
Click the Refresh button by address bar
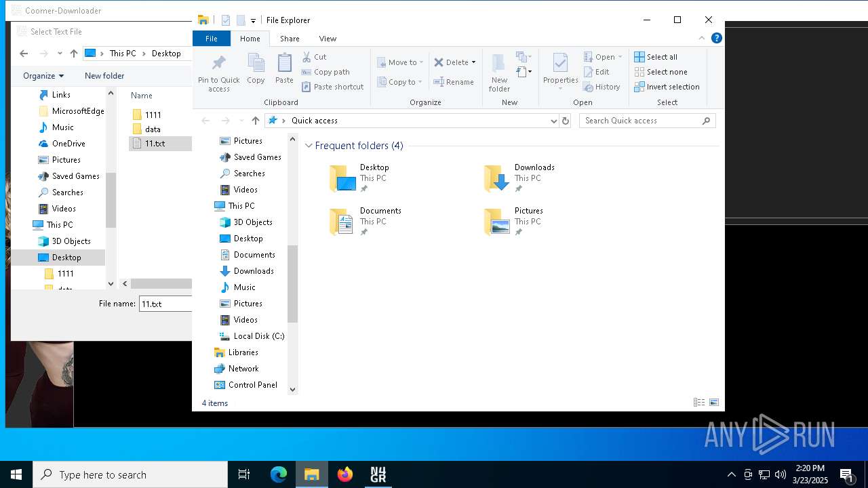(x=566, y=121)
